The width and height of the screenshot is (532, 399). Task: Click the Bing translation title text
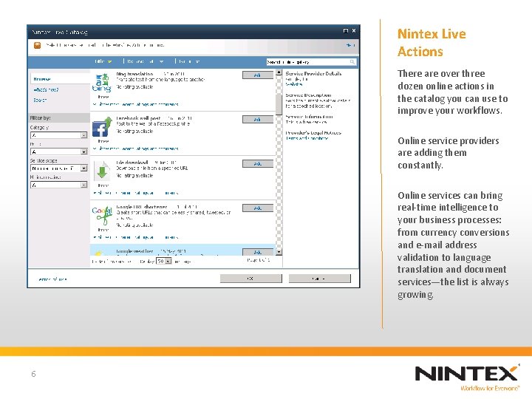click(x=134, y=74)
